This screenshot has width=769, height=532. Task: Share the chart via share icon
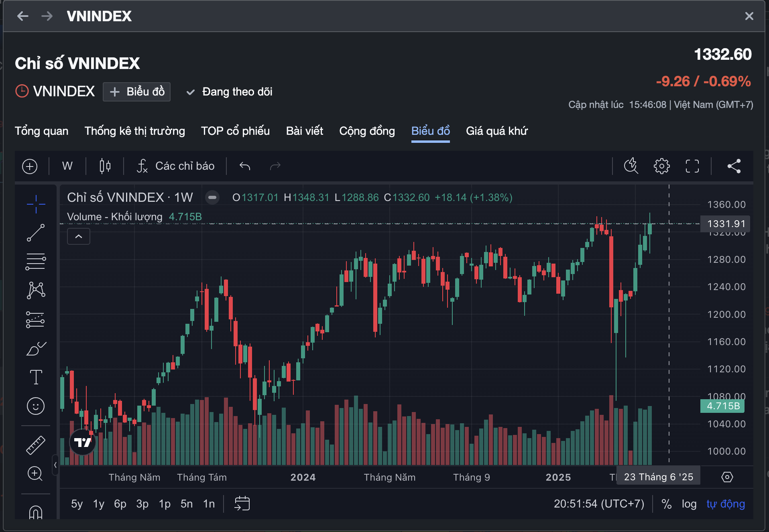pos(734,166)
